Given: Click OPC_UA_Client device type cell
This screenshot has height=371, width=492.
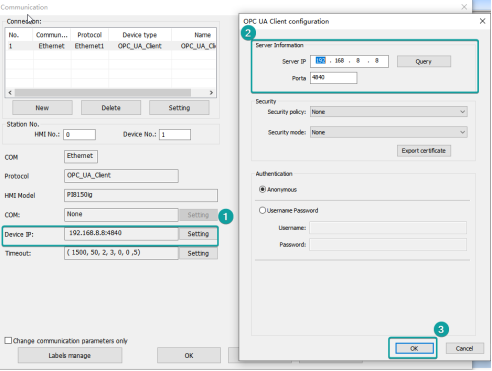Looking at the screenshot, I should tap(140, 46).
